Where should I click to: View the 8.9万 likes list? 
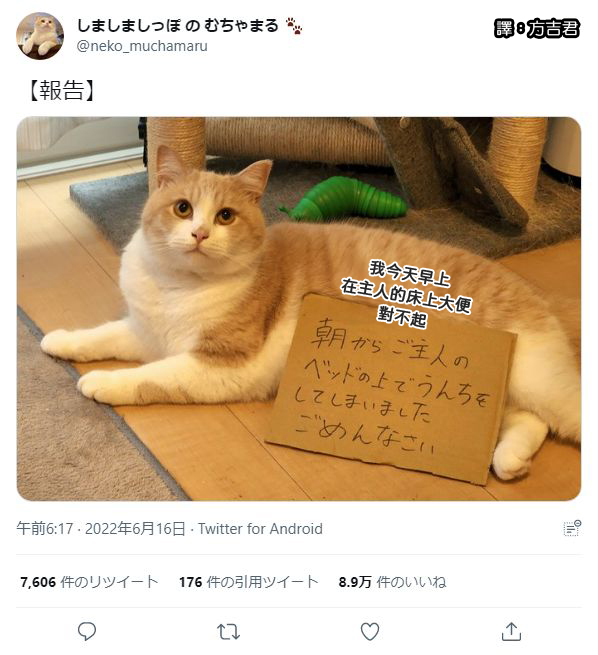coord(392,581)
